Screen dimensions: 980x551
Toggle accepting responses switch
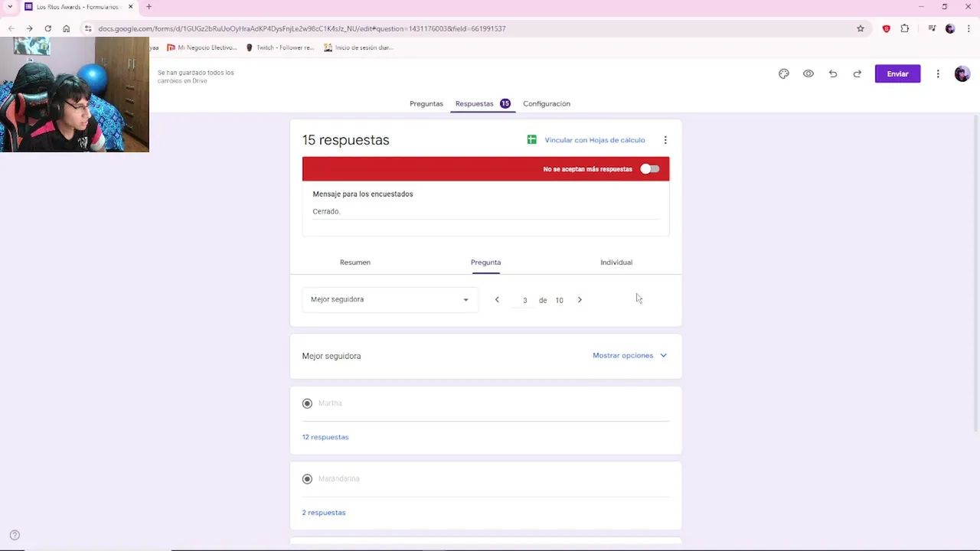(x=649, y=168)
